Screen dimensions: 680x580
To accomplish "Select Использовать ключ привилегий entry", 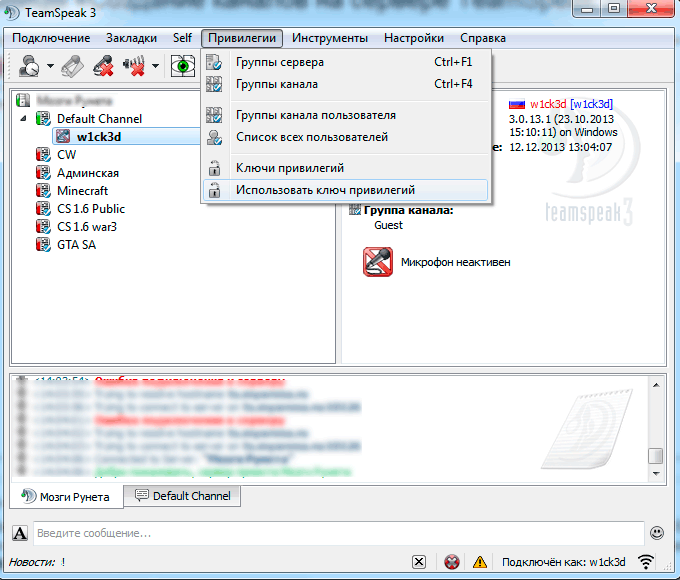I will (345, 190).
